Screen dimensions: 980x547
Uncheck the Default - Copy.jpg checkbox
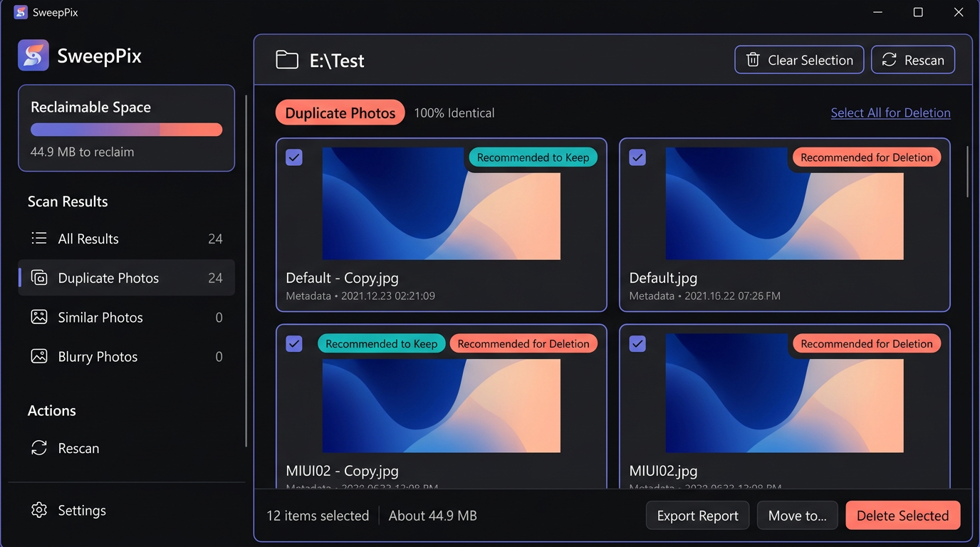(x=294, y=157)
